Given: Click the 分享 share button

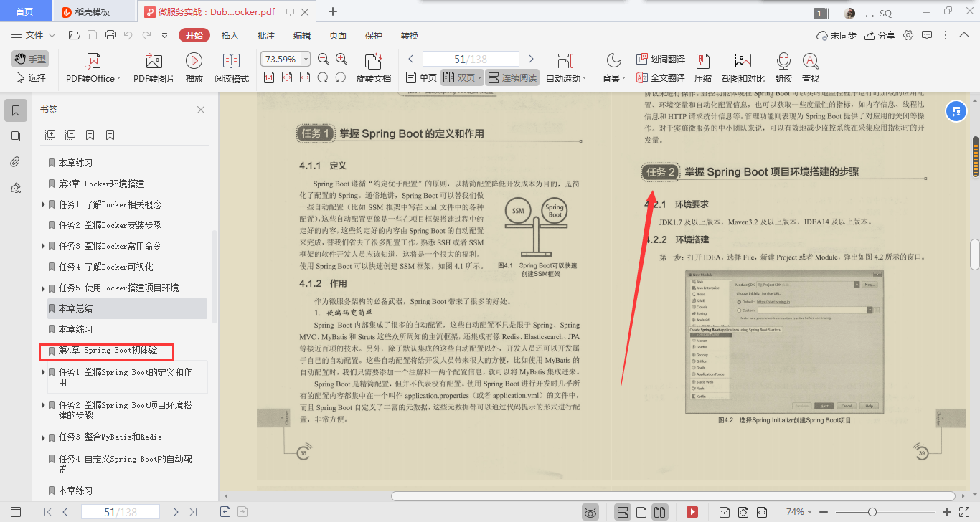Looking at the screenshot, I should [x=880, y=35].
